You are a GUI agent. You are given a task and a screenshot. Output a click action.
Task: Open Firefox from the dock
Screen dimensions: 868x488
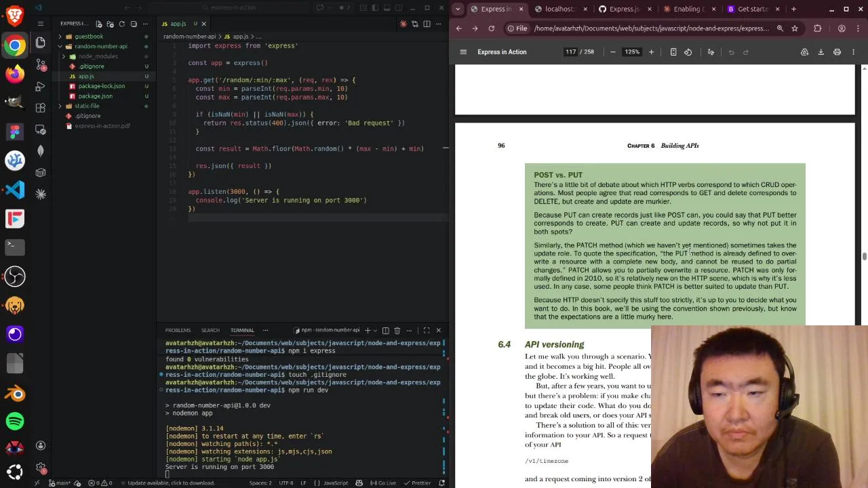pyautogui.click(x=15, y=74)
